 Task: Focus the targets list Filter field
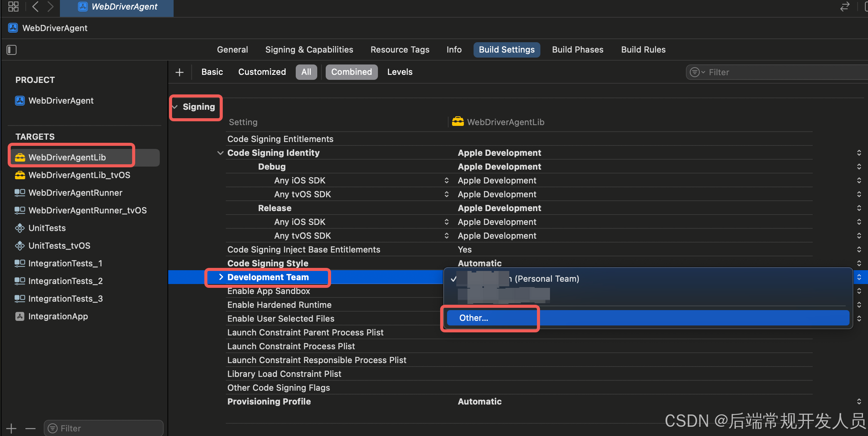104,428
